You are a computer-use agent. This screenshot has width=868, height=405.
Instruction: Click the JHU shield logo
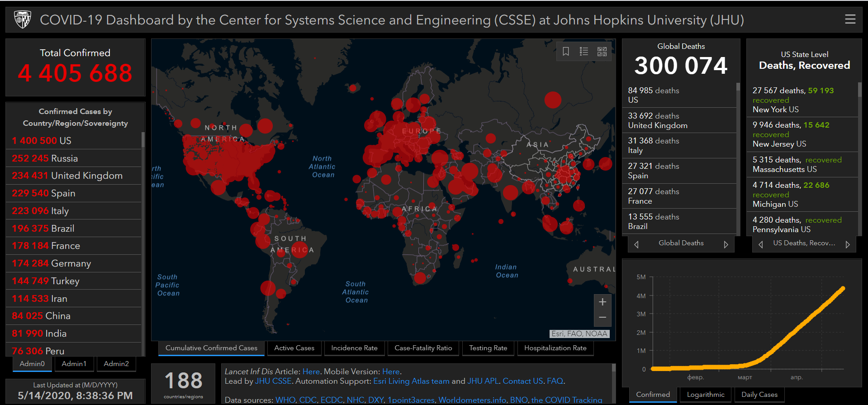click(x=23, y=19)
